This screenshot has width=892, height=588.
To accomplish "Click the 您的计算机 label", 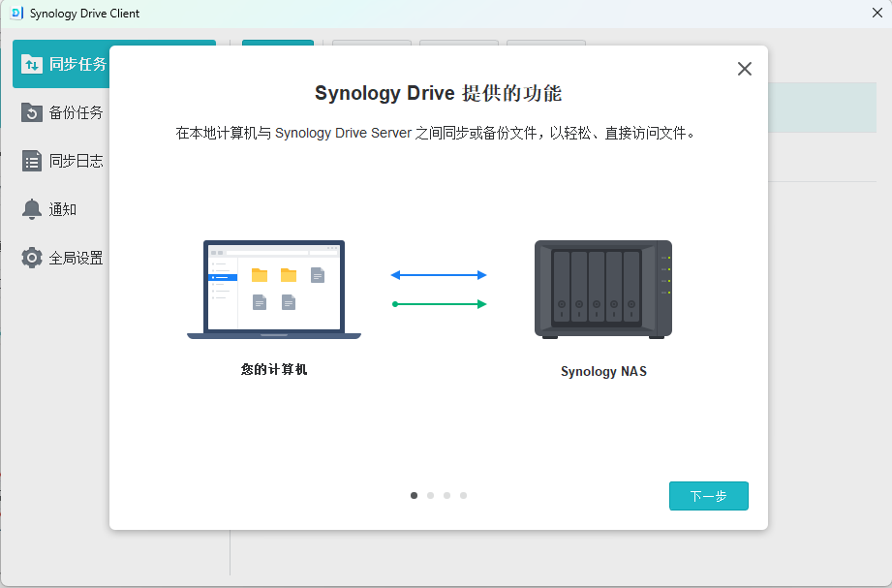I will click(274, 369).
